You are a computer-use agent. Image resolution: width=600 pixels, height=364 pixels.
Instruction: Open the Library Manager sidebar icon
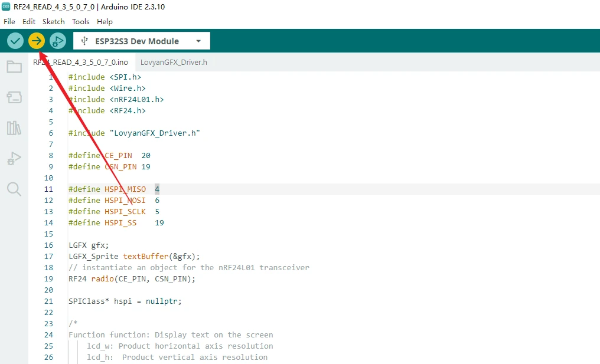coord(14,127)
